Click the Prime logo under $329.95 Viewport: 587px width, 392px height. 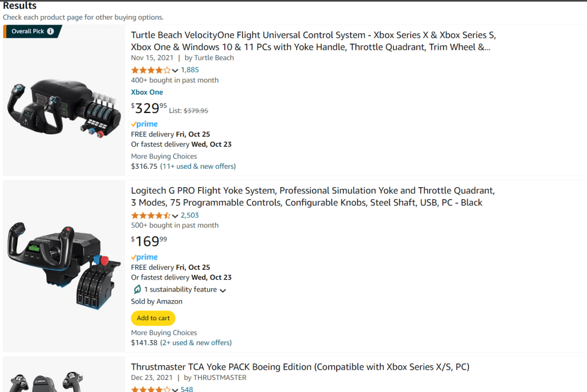(144, 124)
